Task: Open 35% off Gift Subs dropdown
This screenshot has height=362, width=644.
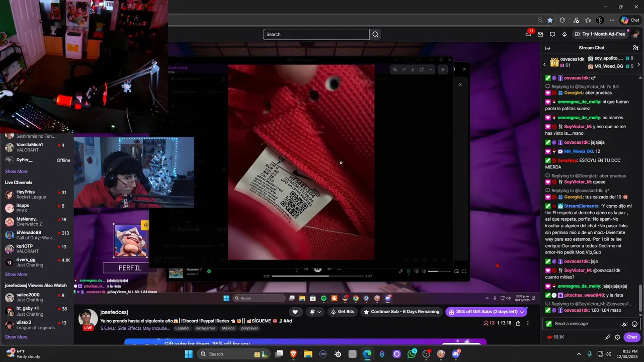Action: pos(486,312)
